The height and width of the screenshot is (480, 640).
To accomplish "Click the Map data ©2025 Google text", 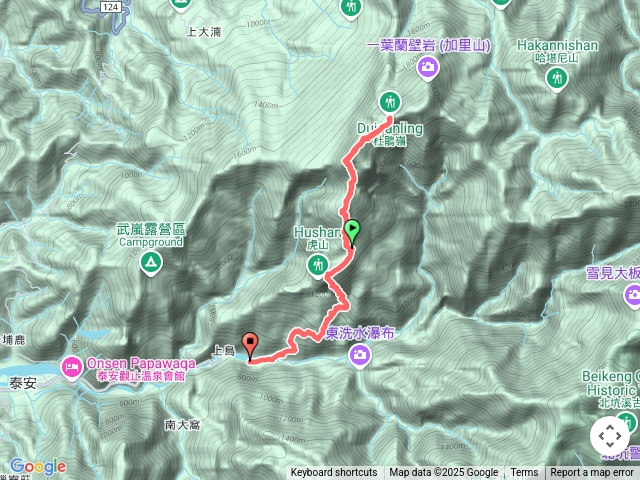I will pyautogui.click(x=444, y=473).
